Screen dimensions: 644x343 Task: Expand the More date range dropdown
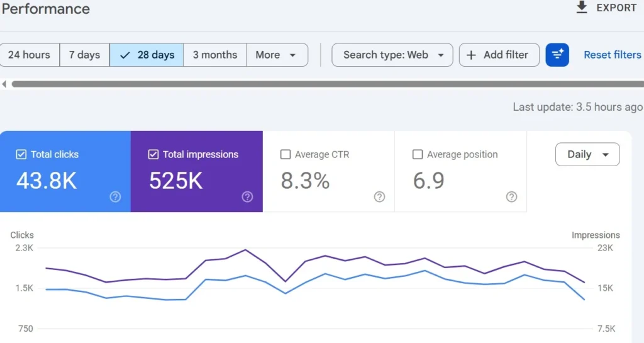pyautogui.click(x=276, y=55)
